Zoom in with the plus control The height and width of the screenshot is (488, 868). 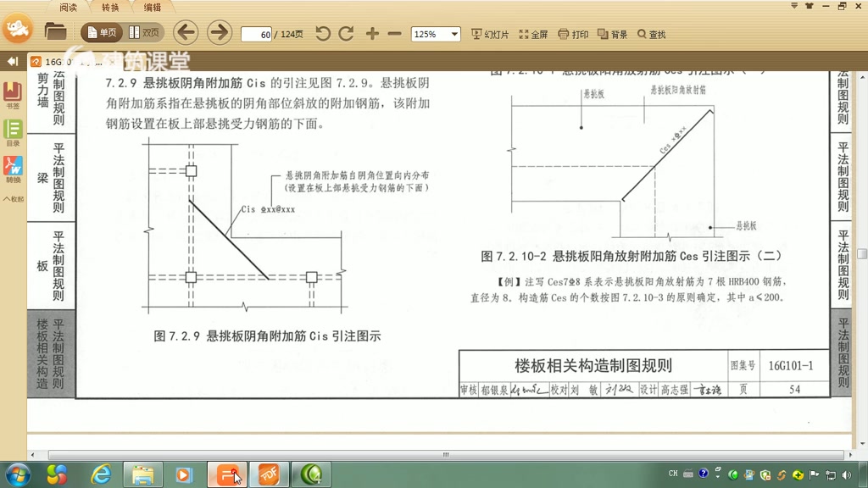pyautogui.click(x=371, y=34)
